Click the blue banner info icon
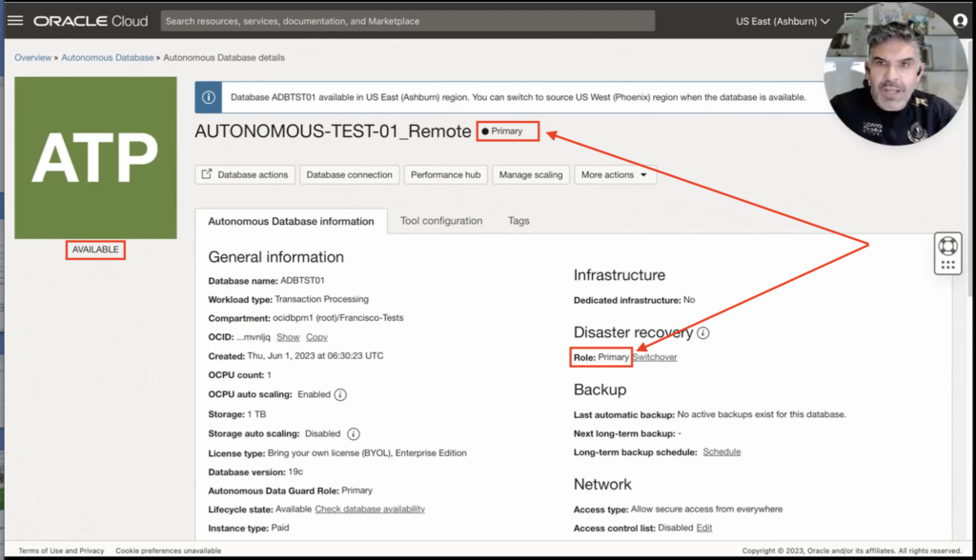 coord(210,97)
